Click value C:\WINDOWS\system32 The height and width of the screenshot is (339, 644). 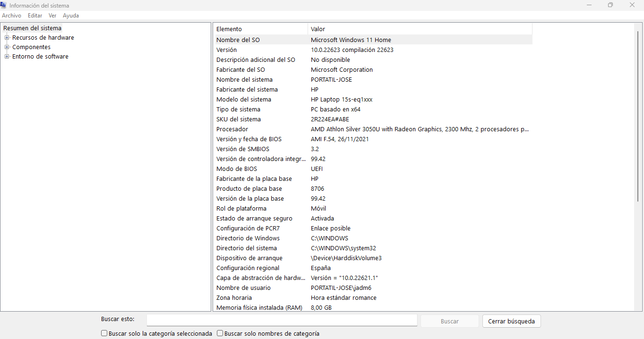[x=343, y=248]
